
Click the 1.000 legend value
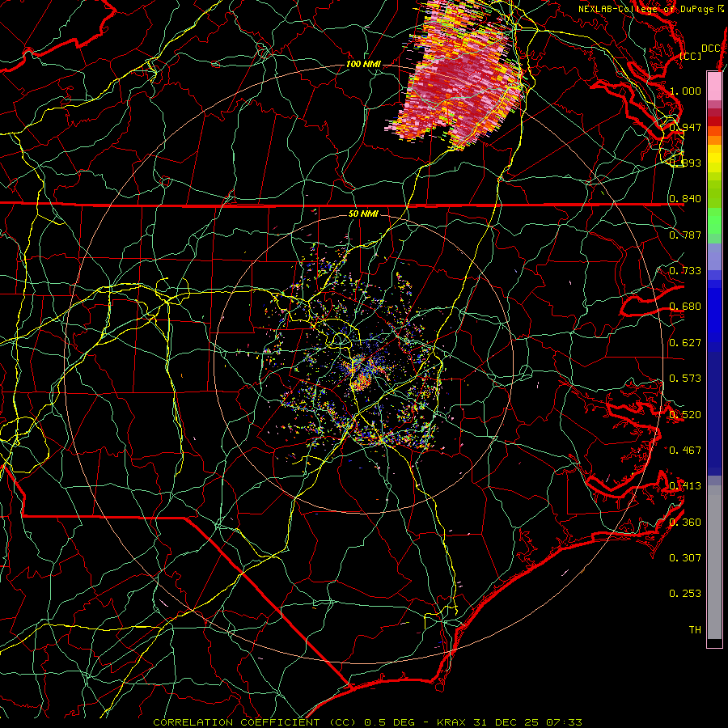point(685,91)
